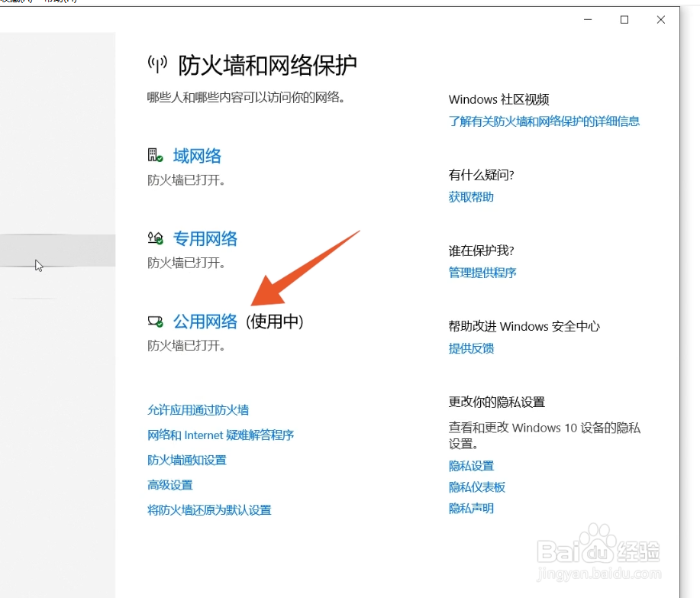The image size is (700, 598).
Task: Click the 防火墙已打开 text under 专用网络
Action: click(x=185, y=263)
